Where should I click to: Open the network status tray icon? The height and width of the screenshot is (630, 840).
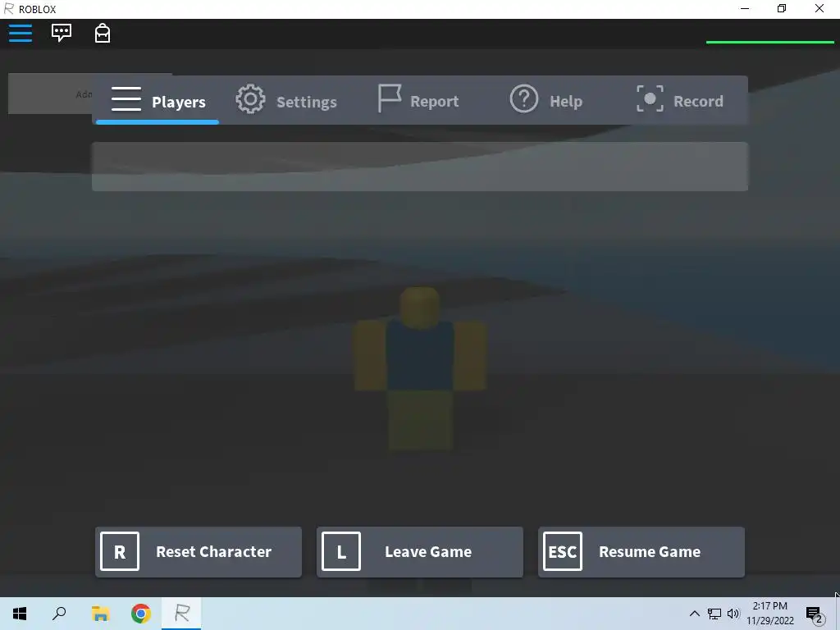point(714,614)
